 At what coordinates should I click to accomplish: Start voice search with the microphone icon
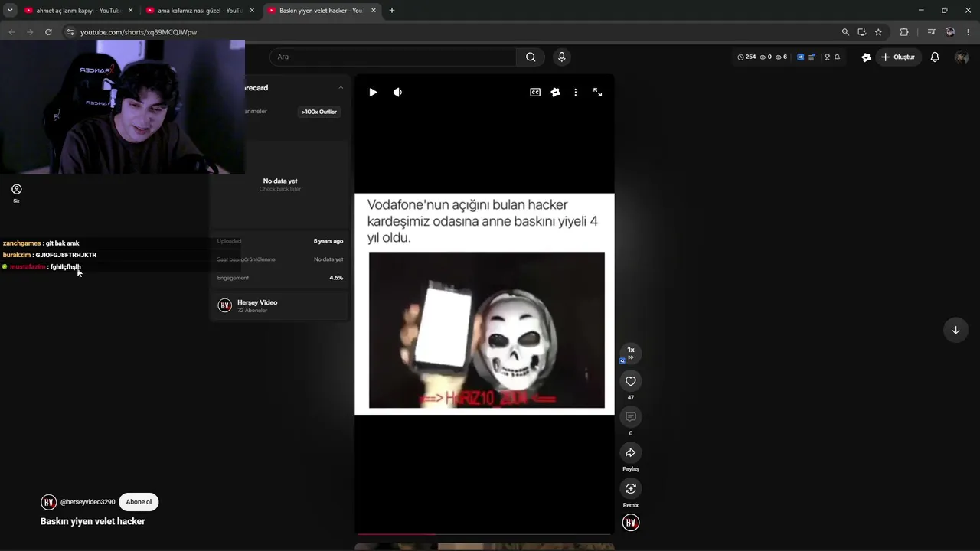tap(562, 57)
